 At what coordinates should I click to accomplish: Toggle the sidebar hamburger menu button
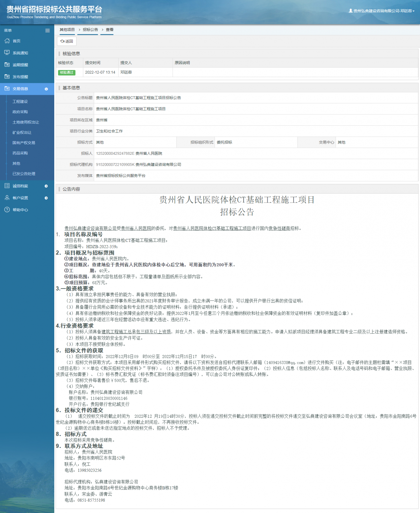(x=47, y=30)
